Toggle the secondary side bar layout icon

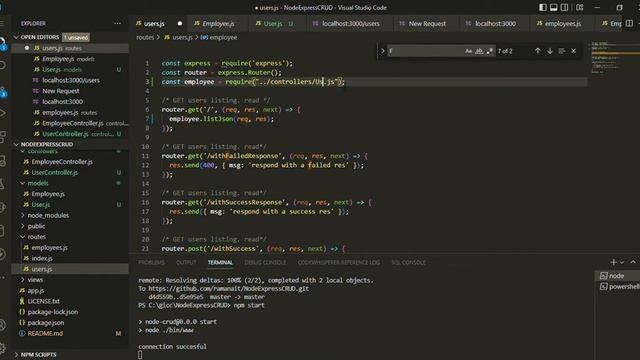[564, 7]
